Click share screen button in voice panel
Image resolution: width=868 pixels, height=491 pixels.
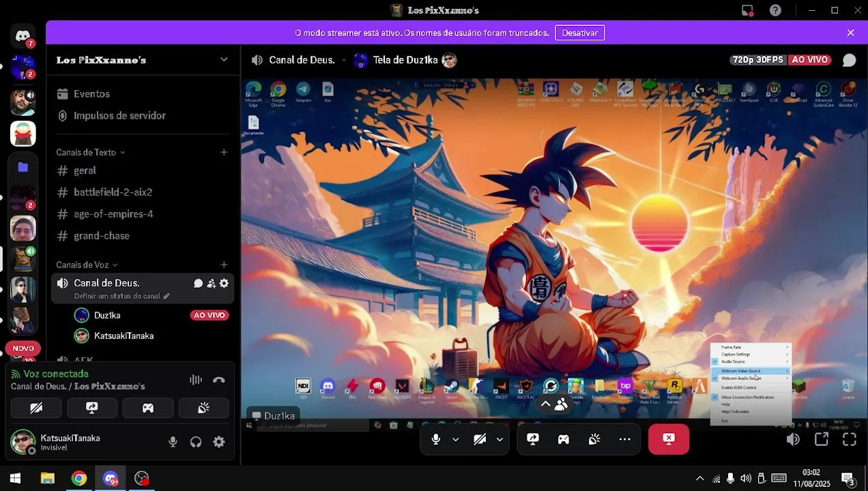coord(92,408)
